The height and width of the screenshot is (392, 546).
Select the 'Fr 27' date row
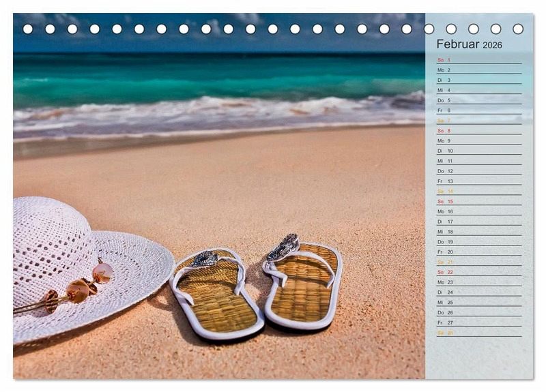pos(479,322)
